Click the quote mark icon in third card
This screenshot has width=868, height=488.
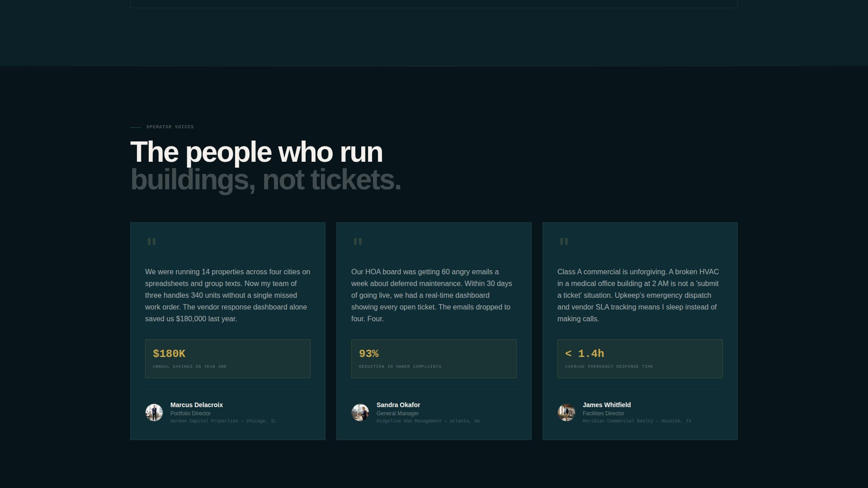(564, 242)
